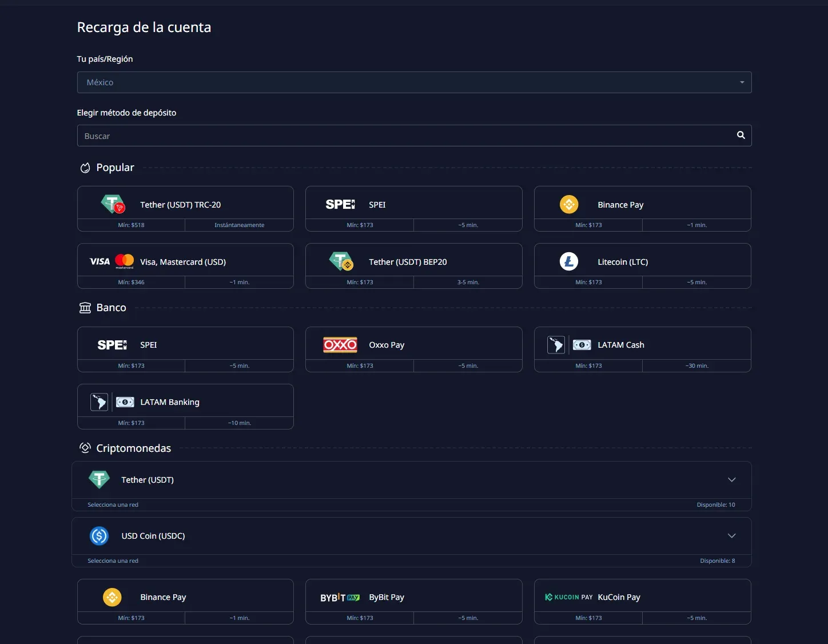Expand the Tether (USDT) network chevron

731,479
